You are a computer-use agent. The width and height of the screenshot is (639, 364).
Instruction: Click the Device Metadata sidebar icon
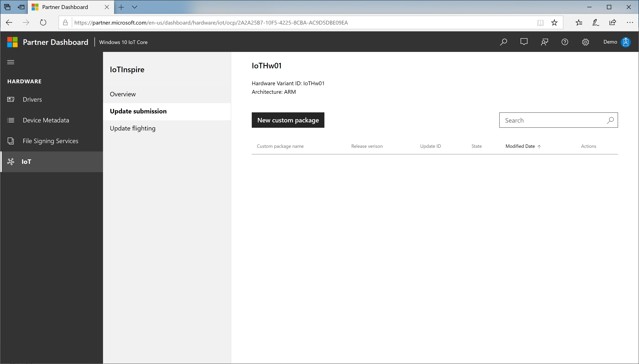[x=11, y=120]
